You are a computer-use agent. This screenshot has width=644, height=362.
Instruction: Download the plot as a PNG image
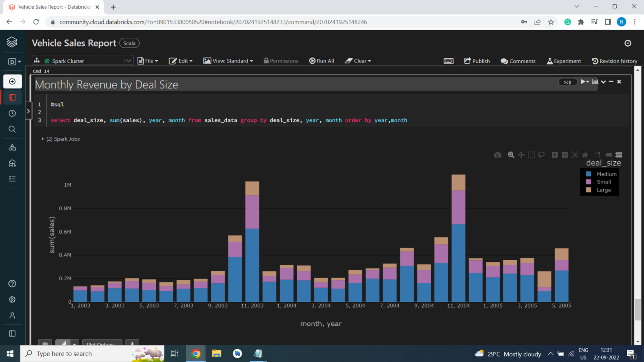498,155
